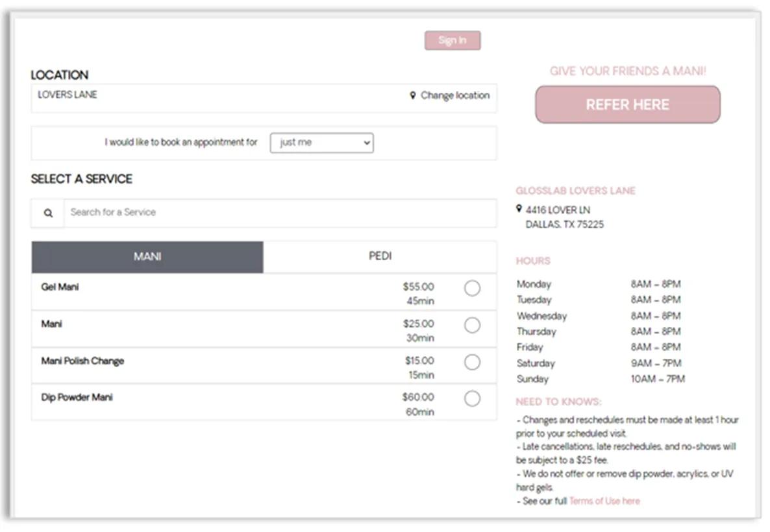This screenshot has height=532, width=770.
Task: Click the magnifying glass search icon
Action: click(x=48, y=213)
